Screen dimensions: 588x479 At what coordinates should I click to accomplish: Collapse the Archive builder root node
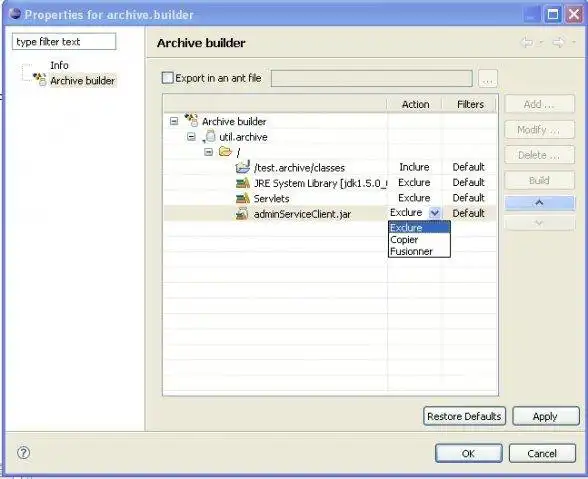point(174,121)
